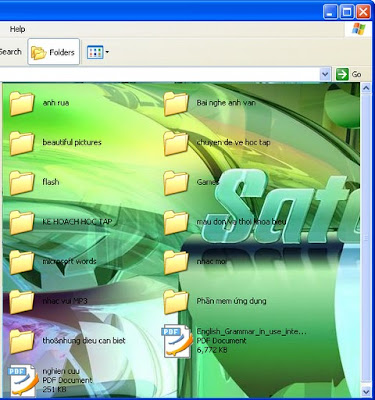Maximize the Explorer window
This screenshot has height=400, width=375.
[x=347, y=12]
